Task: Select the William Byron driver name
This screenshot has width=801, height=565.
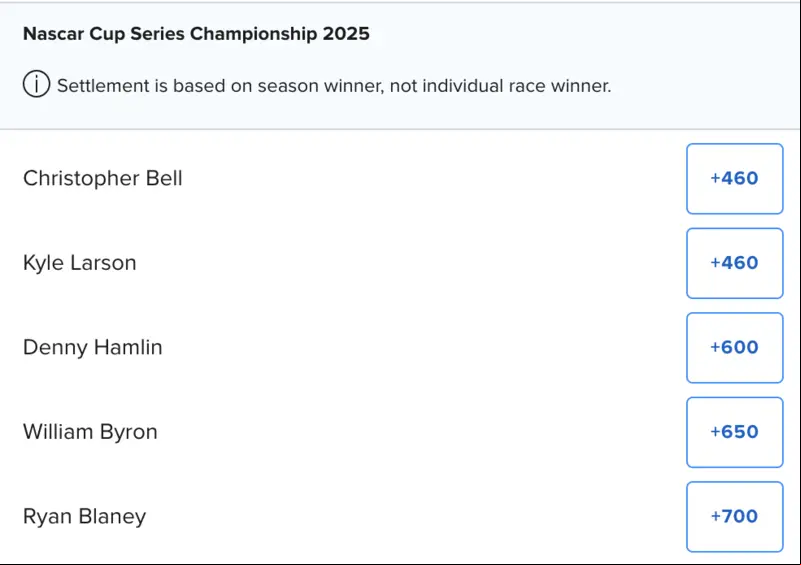Action: (90, 432)
